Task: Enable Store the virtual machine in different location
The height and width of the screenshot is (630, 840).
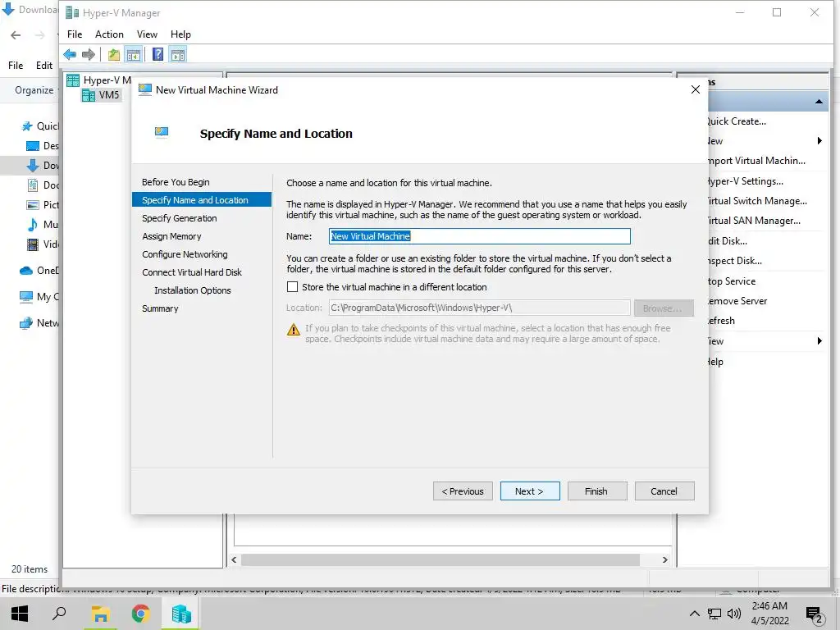Action: tap(293, 286)
